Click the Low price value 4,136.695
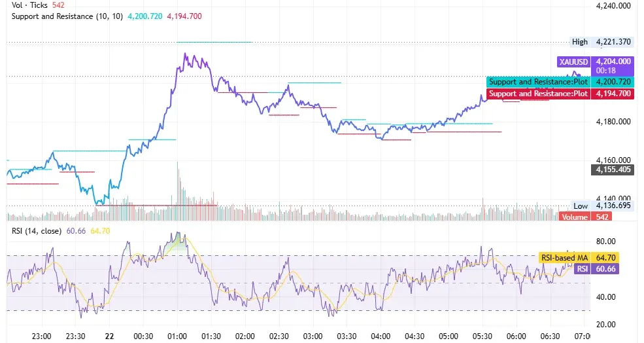The height and width of the screenshot is (343, 644). (613, 206)
